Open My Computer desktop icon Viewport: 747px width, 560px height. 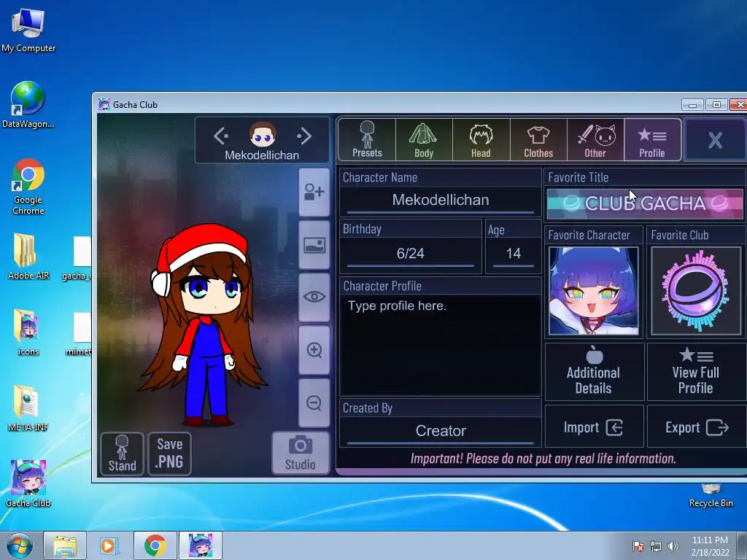(x=28, y=31)
